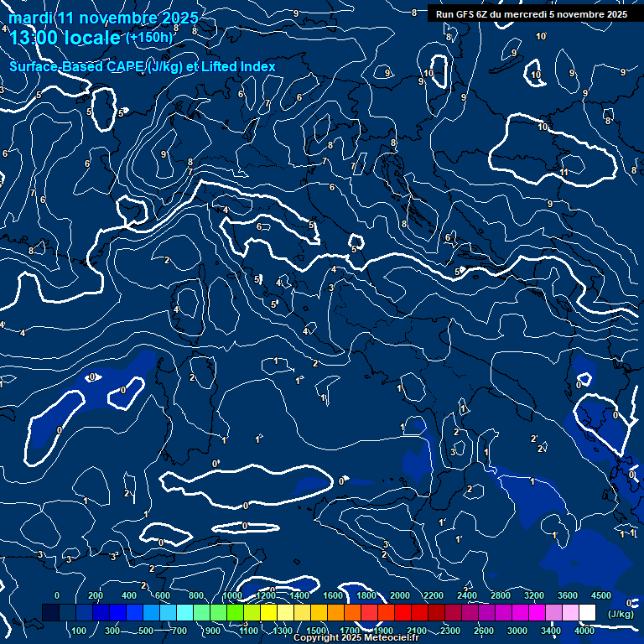The image size is (644, 644).
Task: Click 'Surface-Based CAPE (J/kg) et Lifted Index' subtitle
Action: (x=143, y=66)
